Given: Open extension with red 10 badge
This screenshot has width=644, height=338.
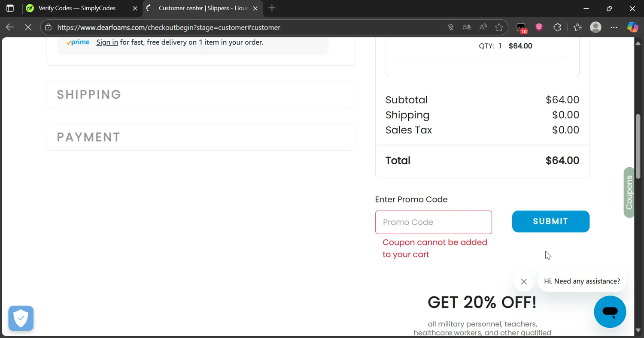Looking at the screenshot, I should pos(521,28).
